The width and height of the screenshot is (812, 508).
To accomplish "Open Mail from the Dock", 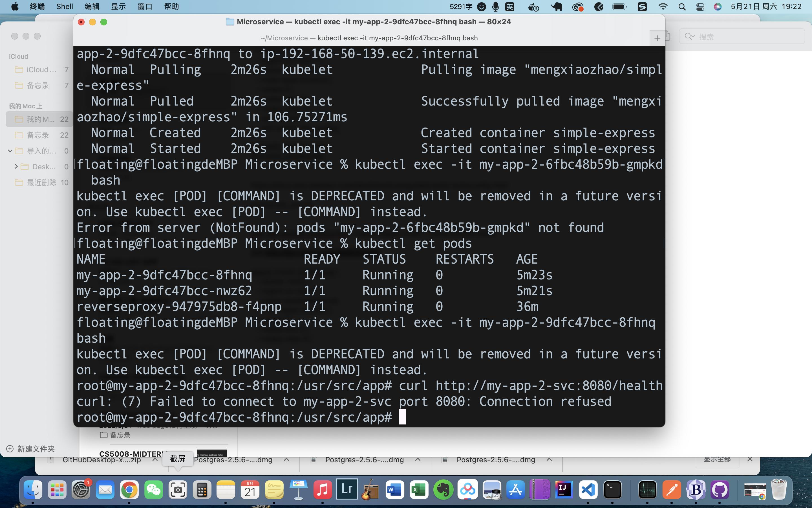I will [105, 490].
